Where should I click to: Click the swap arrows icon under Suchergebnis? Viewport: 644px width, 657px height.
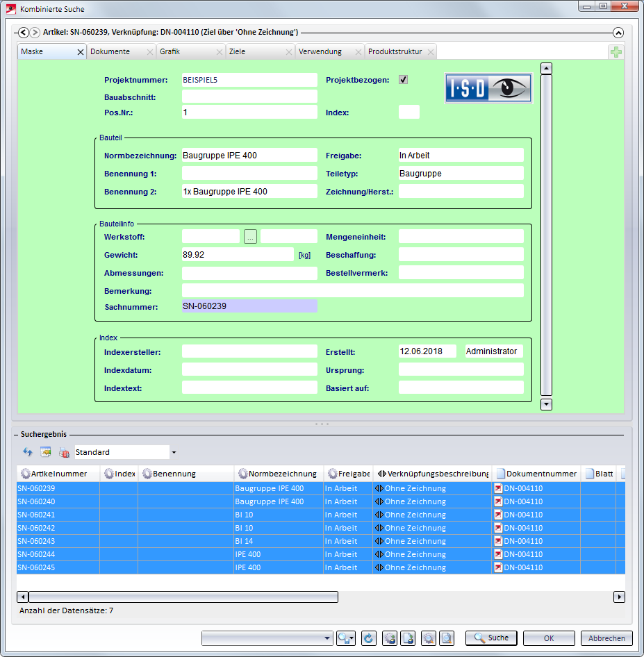(x=28, y=452)
